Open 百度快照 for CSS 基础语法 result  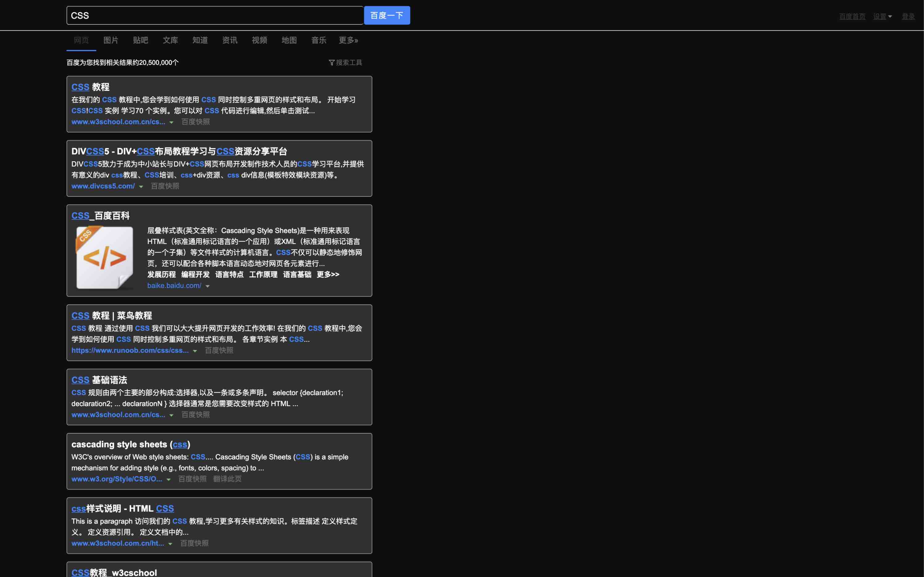click(195, 415)
